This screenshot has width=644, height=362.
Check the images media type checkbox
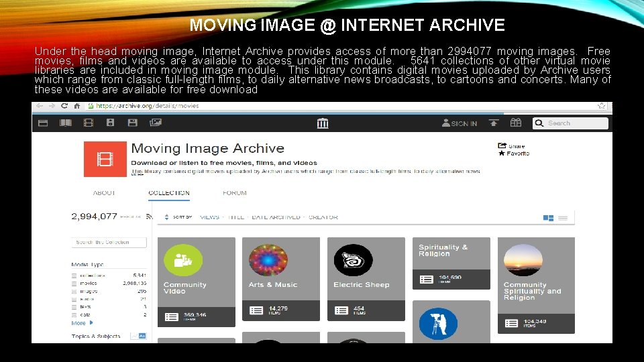pyautogui.click(x=74, y=292)
